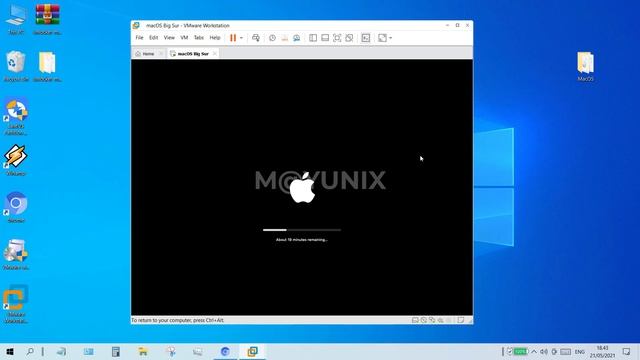Screen dimensions: 640x360
Task: Open the snapshot manager icon
Action: (296, 38)
